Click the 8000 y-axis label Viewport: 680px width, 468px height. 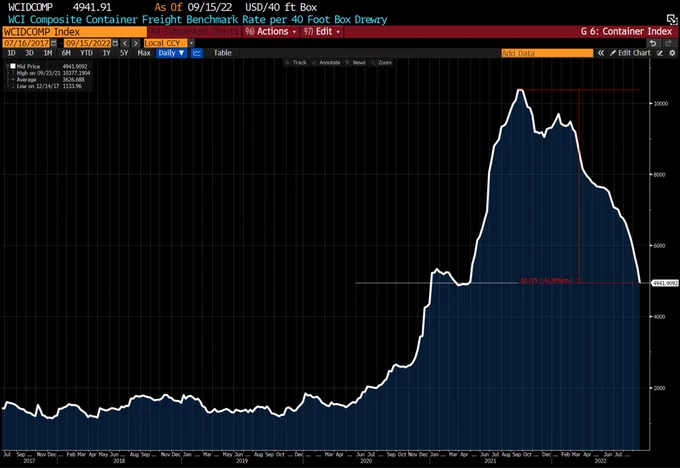click(659, 175)
